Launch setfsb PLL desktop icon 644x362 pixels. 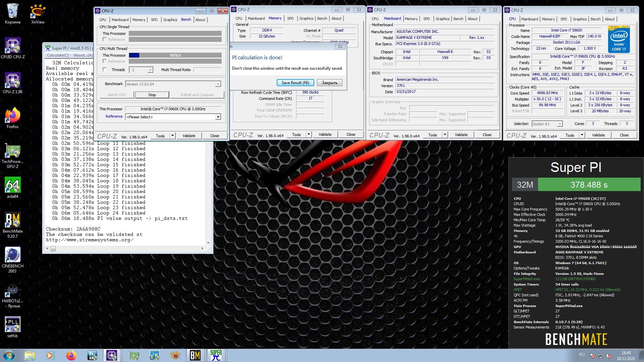(12, 327)
